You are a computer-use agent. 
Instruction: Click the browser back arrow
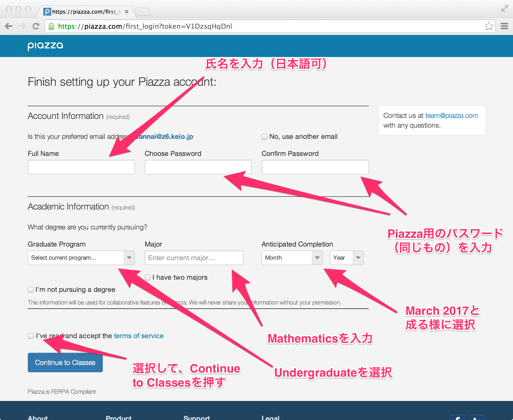[9, 26]
